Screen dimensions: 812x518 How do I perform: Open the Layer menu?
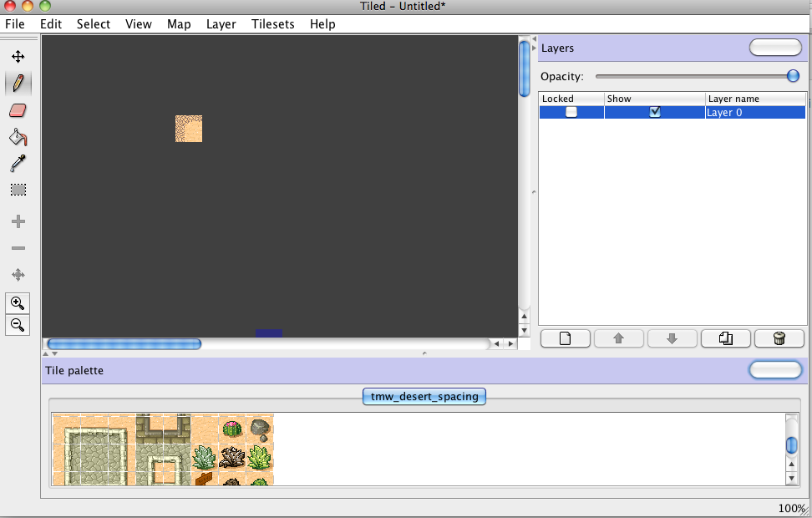[221, 24]
